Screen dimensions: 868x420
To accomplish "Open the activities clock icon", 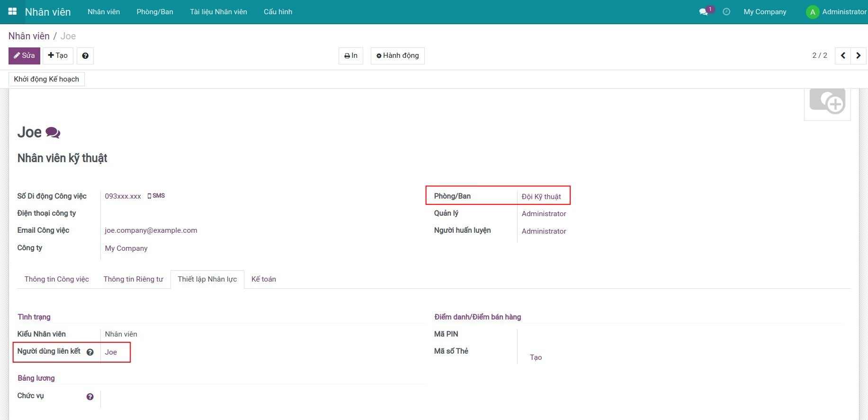I will [x=726, y=12].
